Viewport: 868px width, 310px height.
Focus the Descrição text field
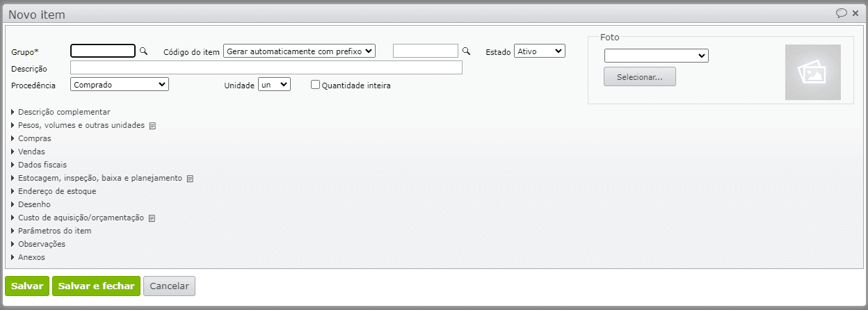(x=266, y=67)
